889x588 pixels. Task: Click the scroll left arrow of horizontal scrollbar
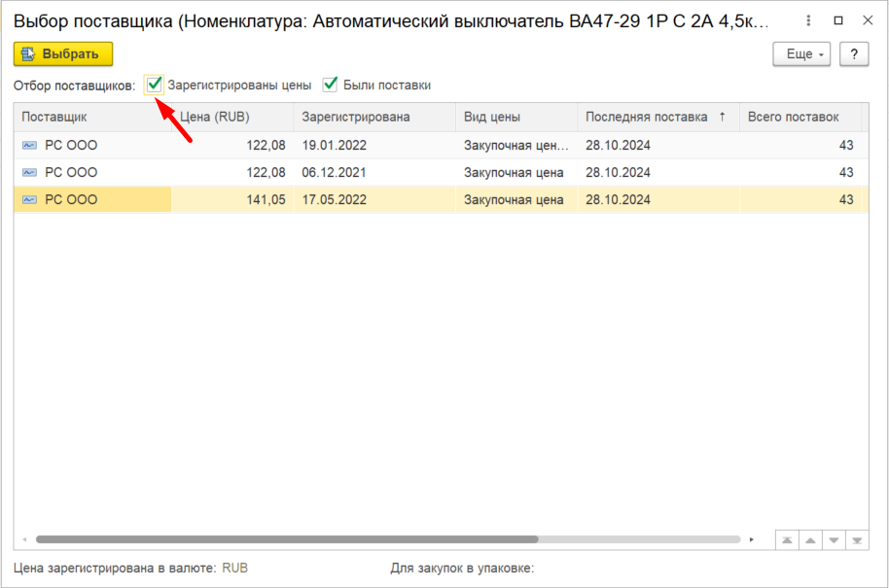coord(24,539)
